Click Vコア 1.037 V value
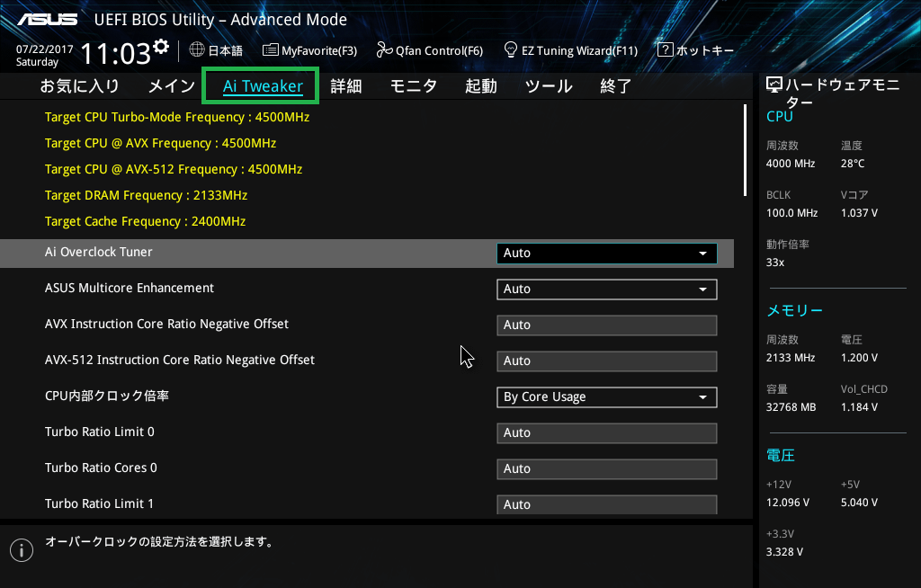 point(859,213)
